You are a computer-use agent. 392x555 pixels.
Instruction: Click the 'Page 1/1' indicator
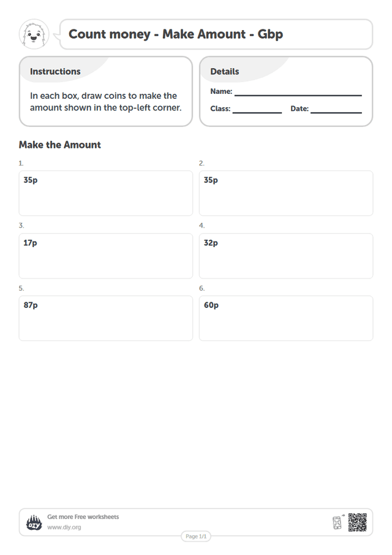(196, 536)
